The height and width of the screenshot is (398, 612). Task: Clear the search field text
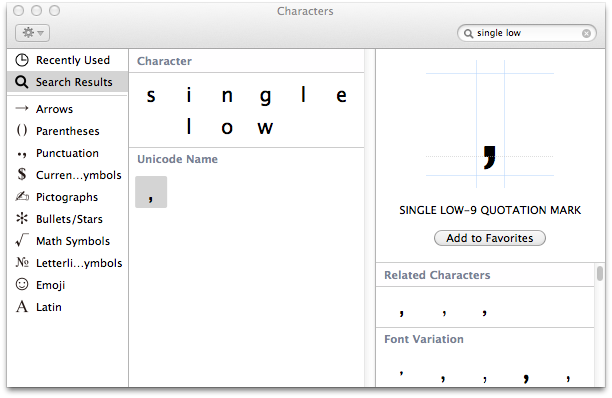586,34
